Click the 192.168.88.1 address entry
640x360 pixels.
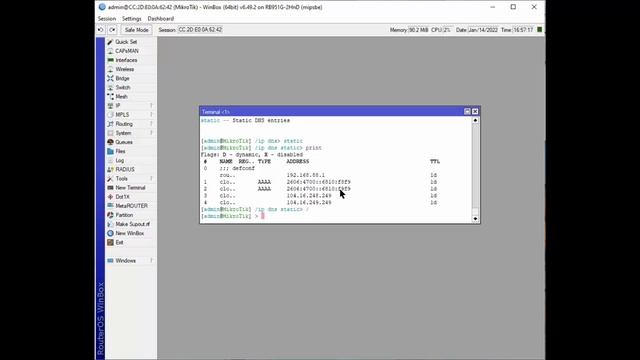pos(305,175)
